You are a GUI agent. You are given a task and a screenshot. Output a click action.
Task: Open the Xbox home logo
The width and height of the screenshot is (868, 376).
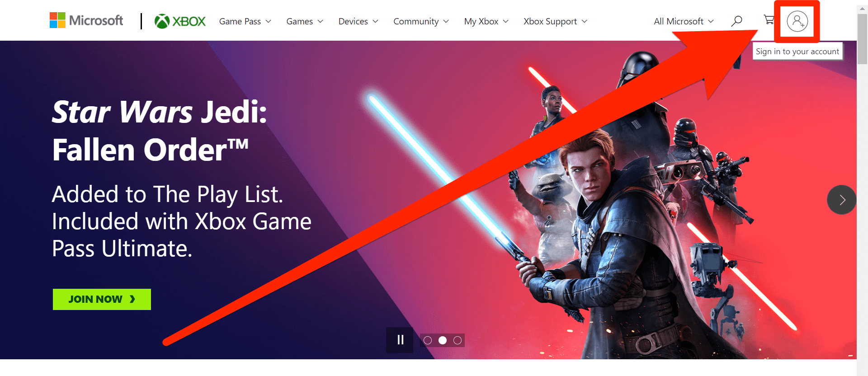click(x=180, y=21)
